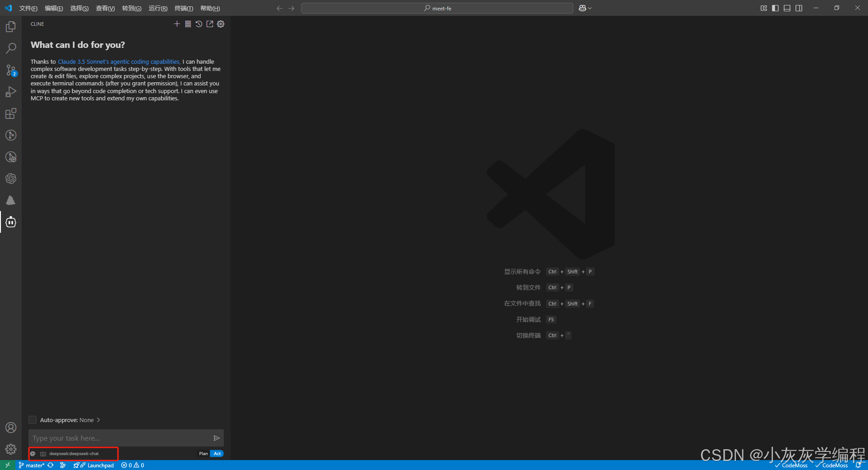Click Launchpad in the status bar
The image size is (868, 470).
pos(94,465)
